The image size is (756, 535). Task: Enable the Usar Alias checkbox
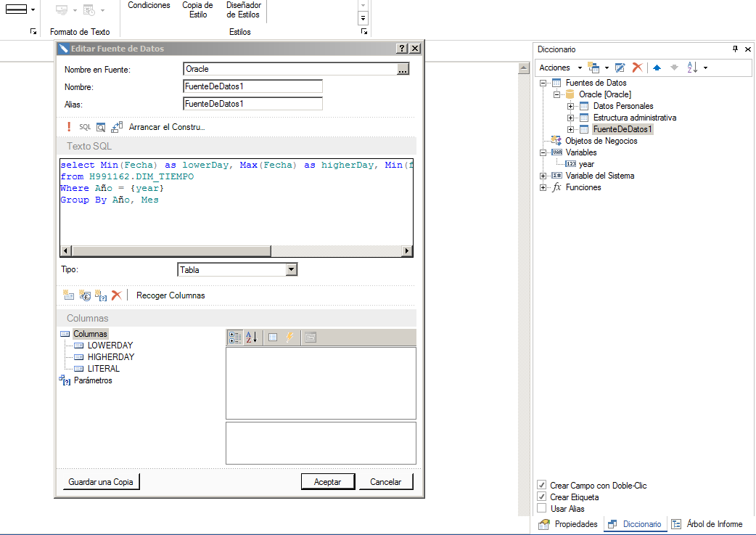pyautogui.click(x=542, y=508)
